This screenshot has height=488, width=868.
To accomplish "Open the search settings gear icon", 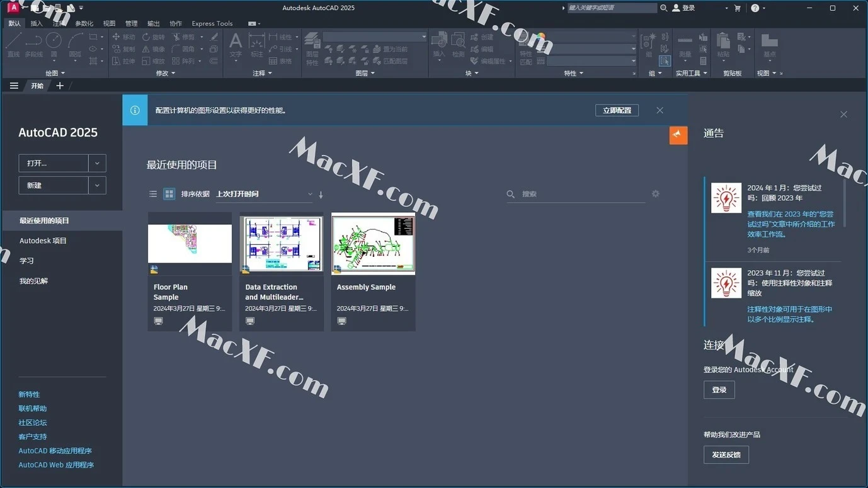I will (656, 194).
